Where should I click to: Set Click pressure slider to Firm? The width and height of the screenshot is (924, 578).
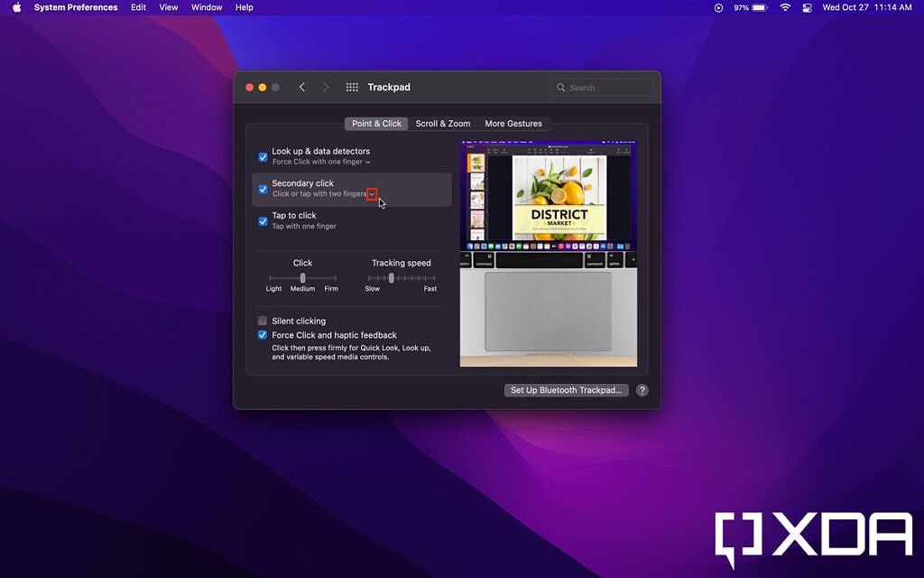point(331,278)
